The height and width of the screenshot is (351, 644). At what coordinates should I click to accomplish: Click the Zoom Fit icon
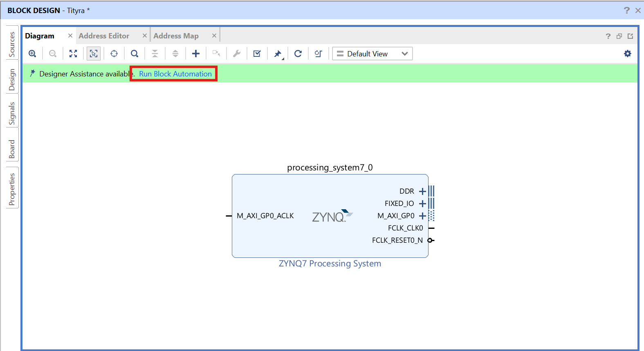pyautogui.click(x=73, y=54)
